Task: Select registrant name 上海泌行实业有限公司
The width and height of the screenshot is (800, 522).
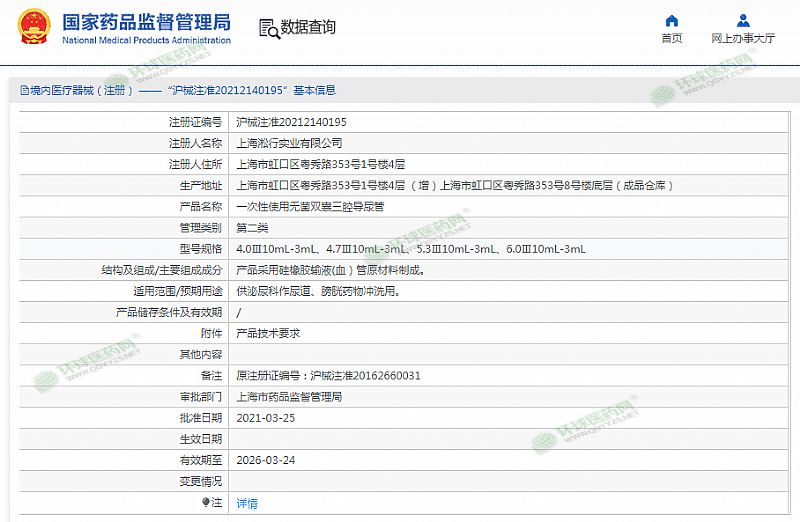Action: click(x=289, y=143)
